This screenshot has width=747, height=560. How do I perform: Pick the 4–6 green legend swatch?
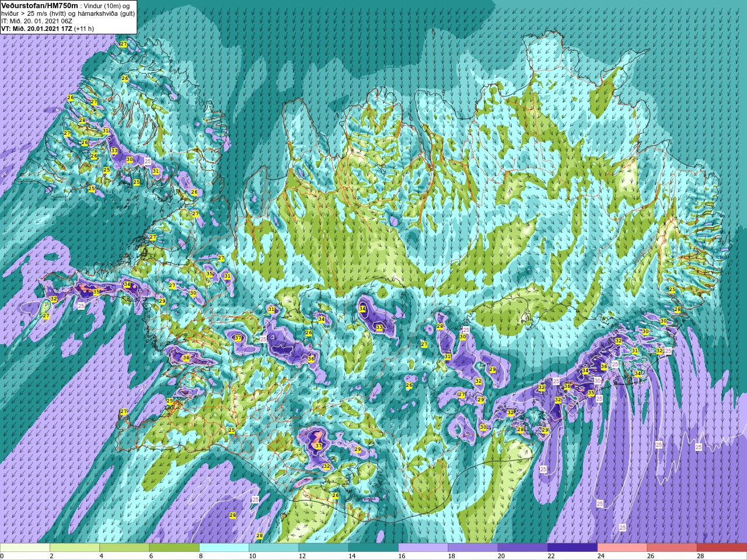[x=124, y=548]
